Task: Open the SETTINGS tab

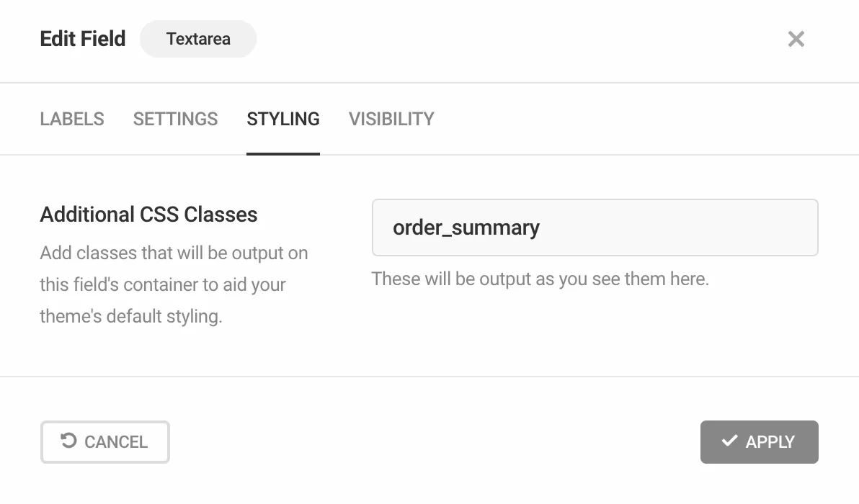Action: pos(175,119)
